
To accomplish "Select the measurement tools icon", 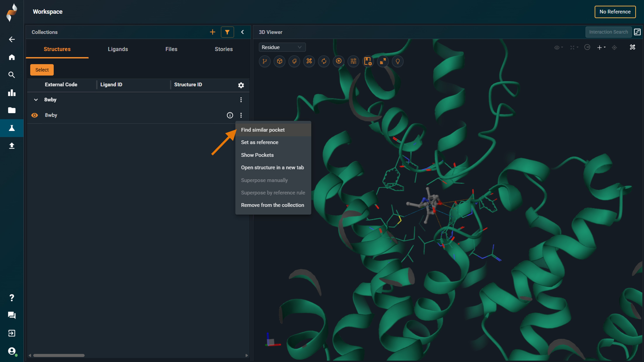I will point(309,61).
